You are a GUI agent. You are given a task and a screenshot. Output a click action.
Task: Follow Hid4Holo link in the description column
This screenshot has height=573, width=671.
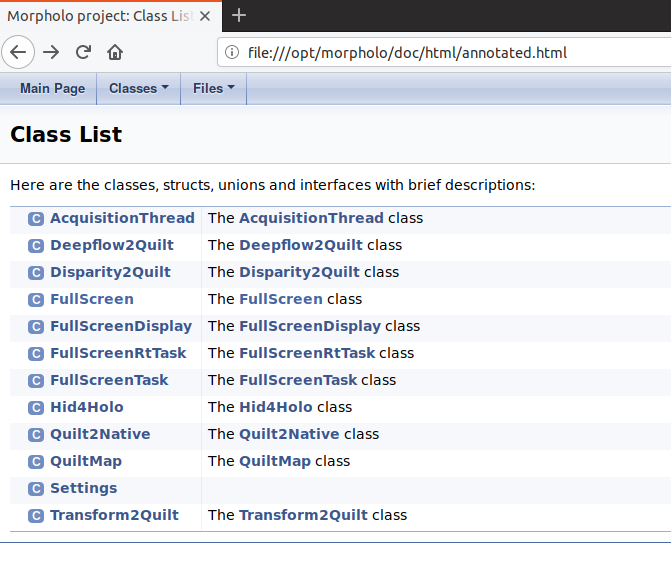[276, 407]
